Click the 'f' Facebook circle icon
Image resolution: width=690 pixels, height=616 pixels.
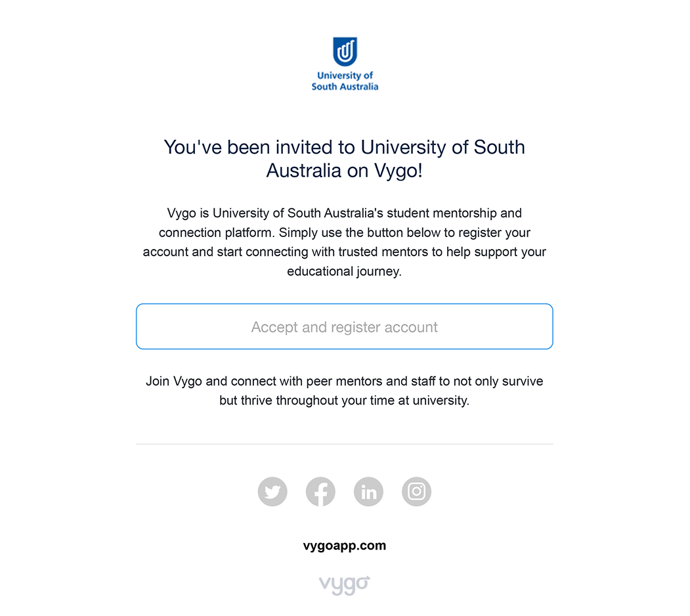coord(320,491)
